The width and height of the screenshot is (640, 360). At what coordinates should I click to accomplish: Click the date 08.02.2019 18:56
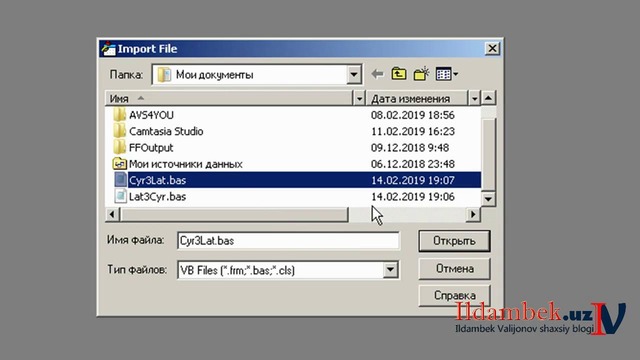tap(413, 115)
